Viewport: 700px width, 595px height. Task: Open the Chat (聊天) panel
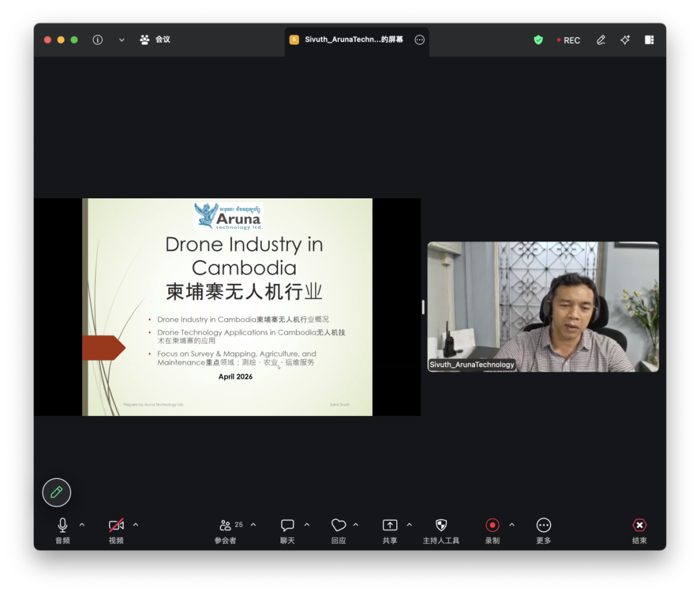pyautogui.click(x=287, y=530)
